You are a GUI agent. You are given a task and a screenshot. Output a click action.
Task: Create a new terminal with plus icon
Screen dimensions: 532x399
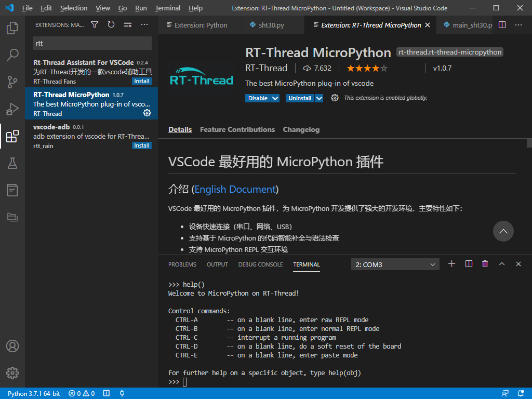pos(451,264)
